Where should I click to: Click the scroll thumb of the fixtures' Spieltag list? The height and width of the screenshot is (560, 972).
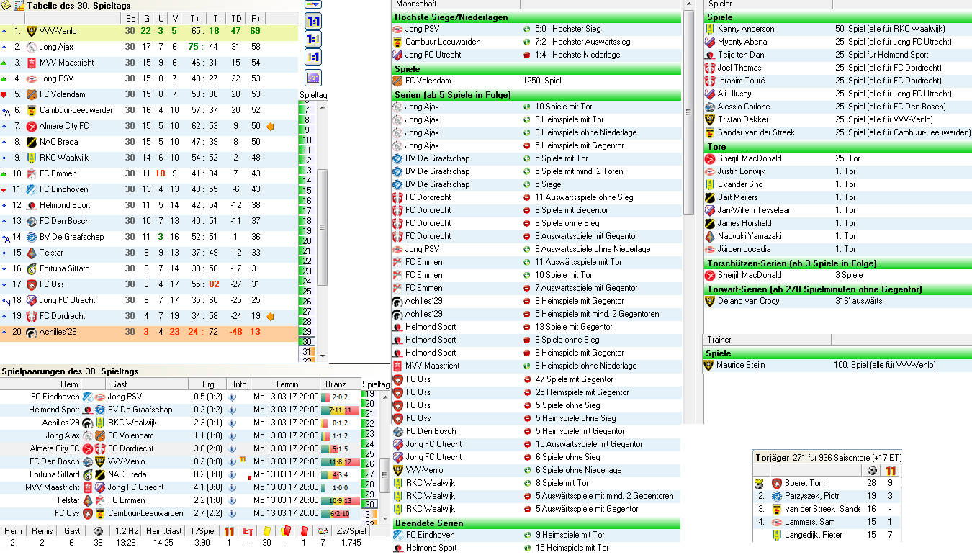(x=385, y=474)
